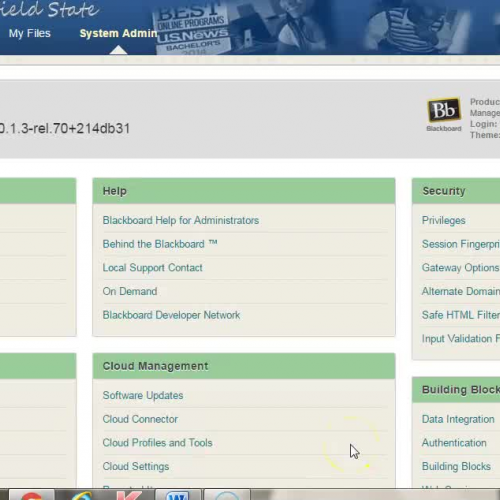
Task: Open the Privileges security link
Action: coord(443,220)
